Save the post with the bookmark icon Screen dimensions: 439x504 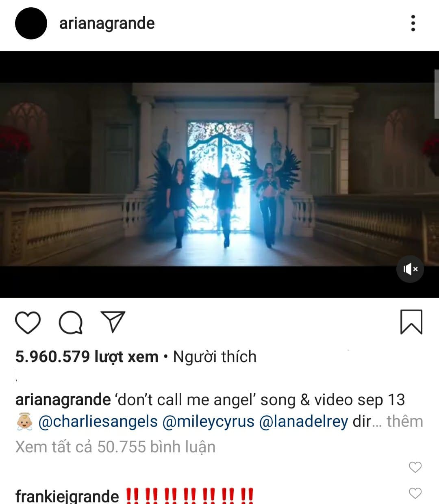[x=411, y=322]
